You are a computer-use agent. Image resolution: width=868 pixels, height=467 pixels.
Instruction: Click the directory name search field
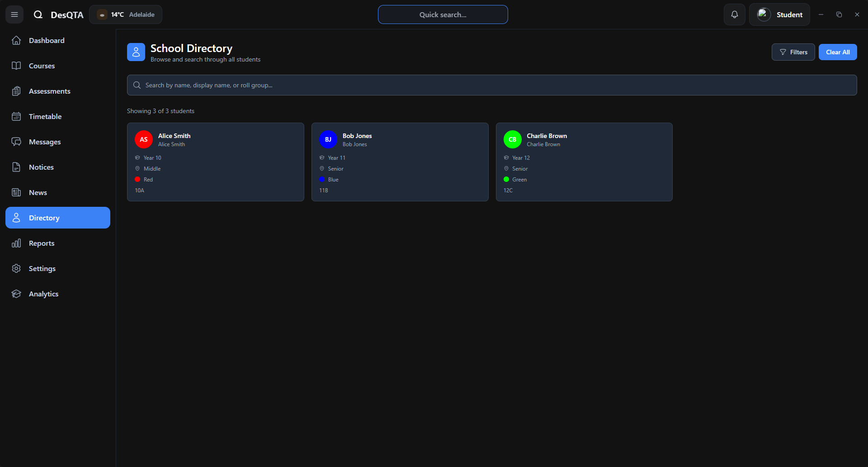tap(492, 85)
